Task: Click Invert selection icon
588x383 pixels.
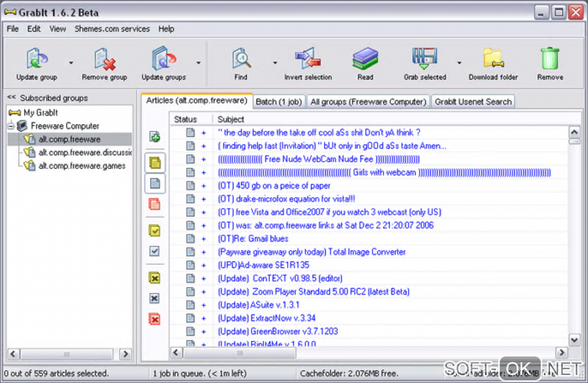Action: click(308, 58)
